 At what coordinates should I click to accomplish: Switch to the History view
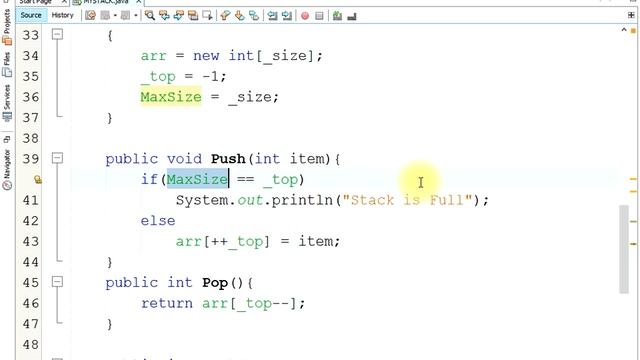tap(62, 16)
